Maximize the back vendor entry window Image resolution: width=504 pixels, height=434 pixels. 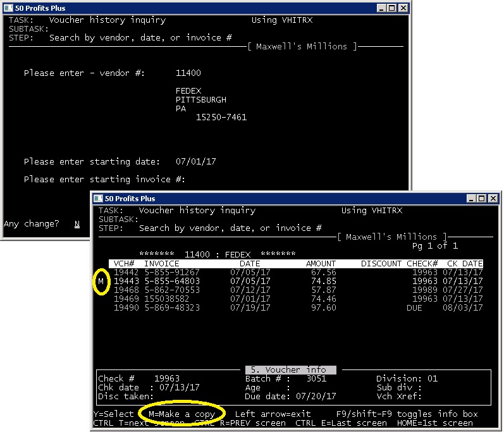[x=391, y=8]
